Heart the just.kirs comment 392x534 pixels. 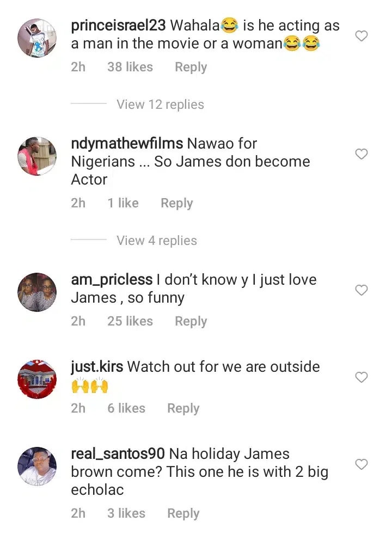coord(362,377)
